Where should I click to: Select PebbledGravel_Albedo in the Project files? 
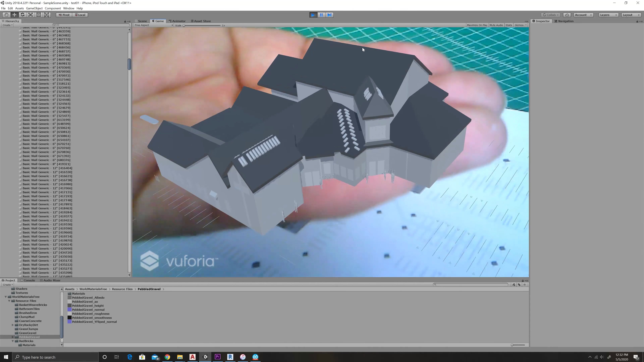click(x=88, y=297)
